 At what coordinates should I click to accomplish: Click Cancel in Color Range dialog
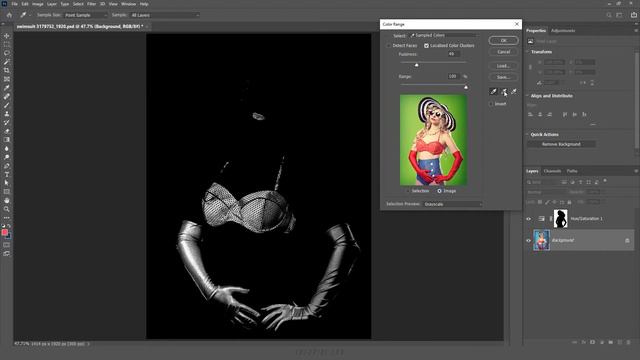click(504, 52)
